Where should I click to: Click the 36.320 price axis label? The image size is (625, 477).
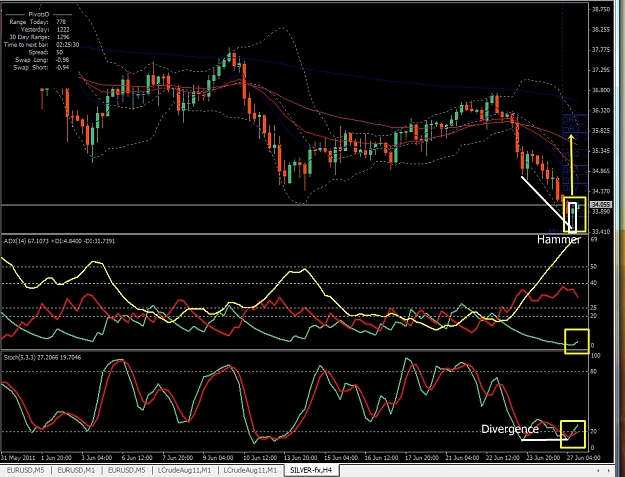(x=601, y=110)
